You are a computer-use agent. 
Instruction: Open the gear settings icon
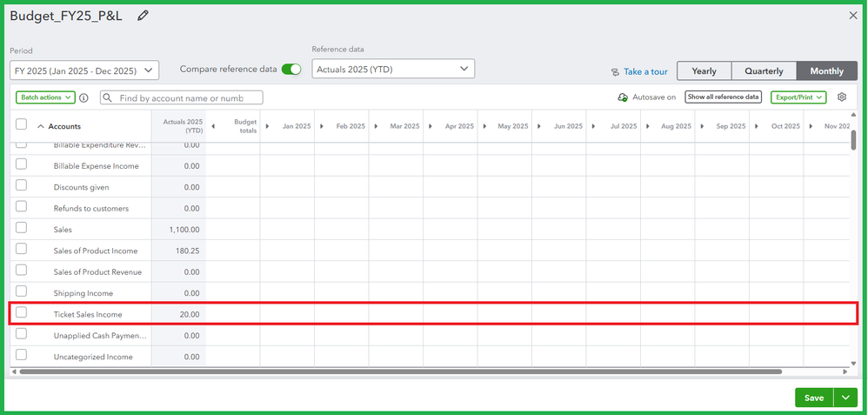[x=842, y=97]
